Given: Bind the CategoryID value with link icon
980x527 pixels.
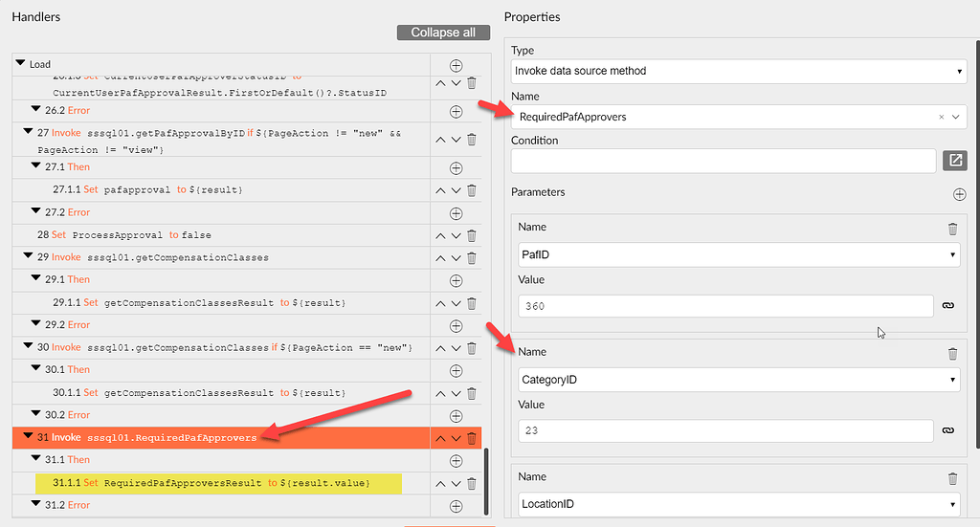Looking at the screenshot, I should pyautogui.click(x=948, y=430).
